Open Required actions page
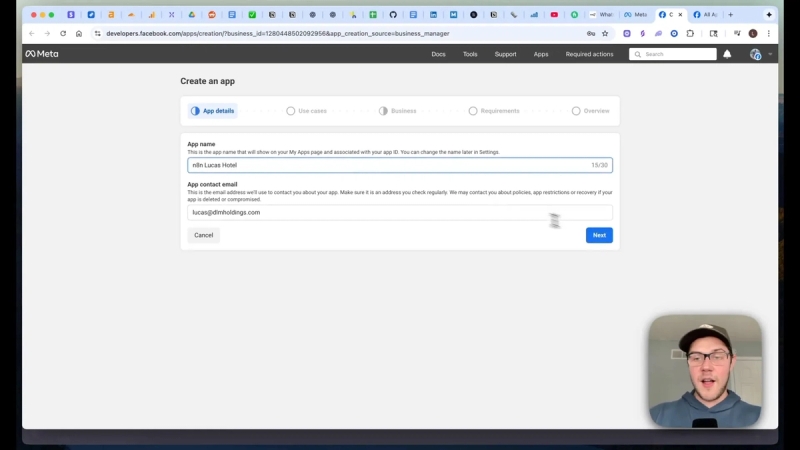The width and height of the screenshot is (800, 450). click(x=589, y=54)
